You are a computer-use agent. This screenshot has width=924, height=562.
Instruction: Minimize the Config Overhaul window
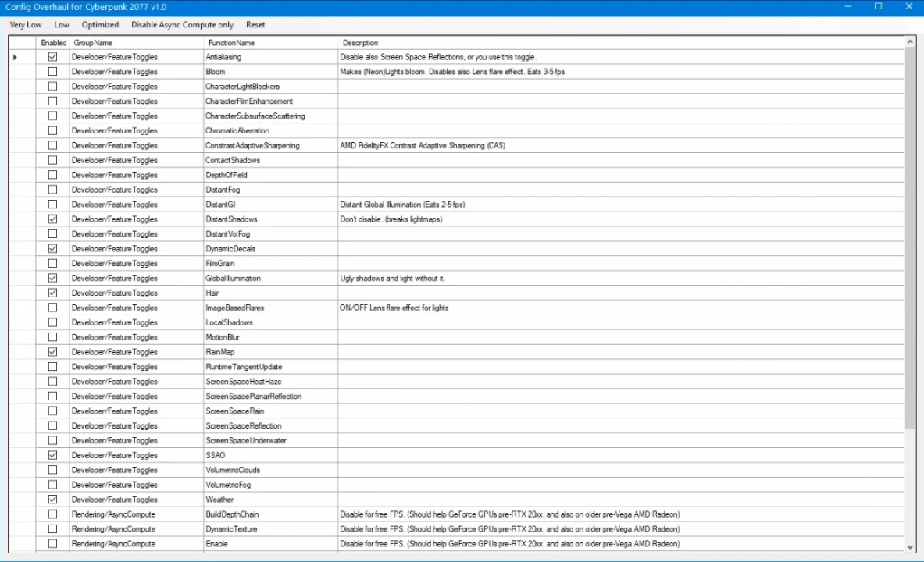click(x=848, y=6)
